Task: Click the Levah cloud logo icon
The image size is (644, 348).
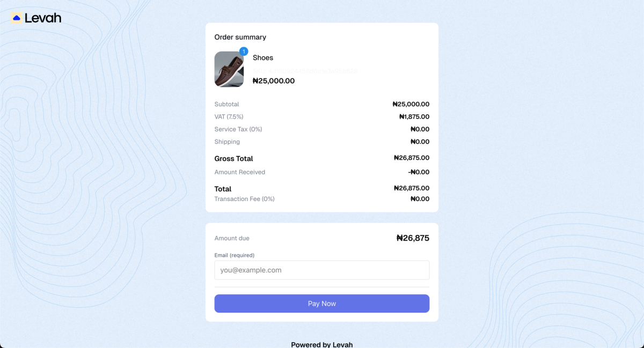Action: pyautogui.click(x=17, y=18)
